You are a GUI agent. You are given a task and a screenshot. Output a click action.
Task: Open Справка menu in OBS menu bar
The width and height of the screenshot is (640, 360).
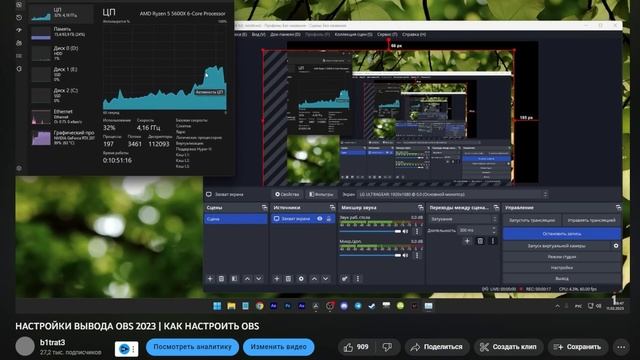pos(414,35)
